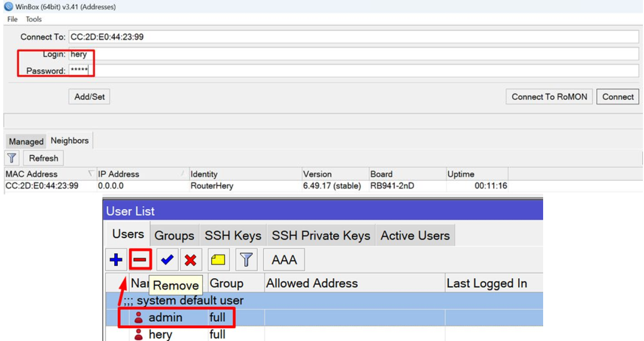Image resolution: width=644 pixels, height=341 pixels.
Task: Click the yellow Comment note icon
Action: click(218, 260)
